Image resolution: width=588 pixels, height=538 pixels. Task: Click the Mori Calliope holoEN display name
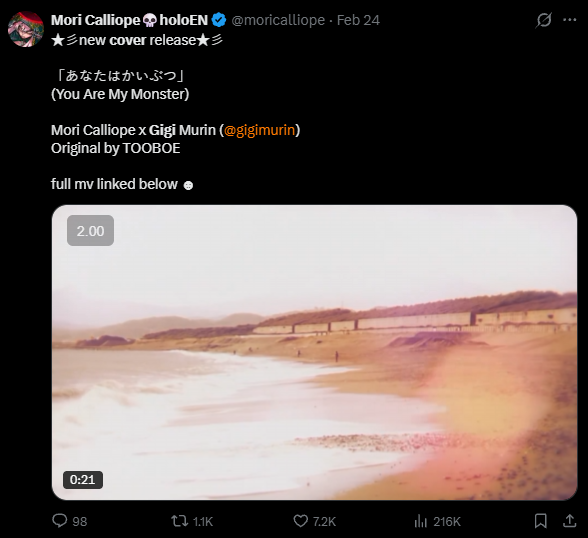(129, 20)
